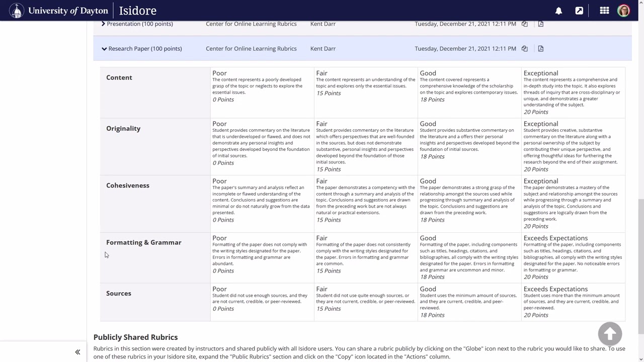This screenshot has width=644, height=362.
Task: Click Originality row 18 Points value
Action: 433,156
